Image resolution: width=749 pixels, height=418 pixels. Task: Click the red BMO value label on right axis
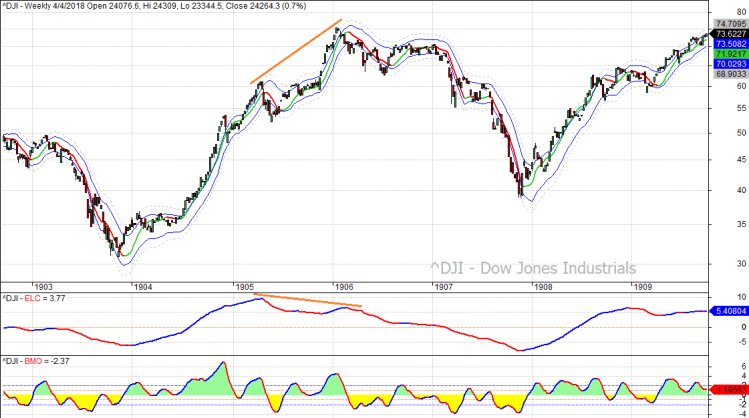pos(727,388)
